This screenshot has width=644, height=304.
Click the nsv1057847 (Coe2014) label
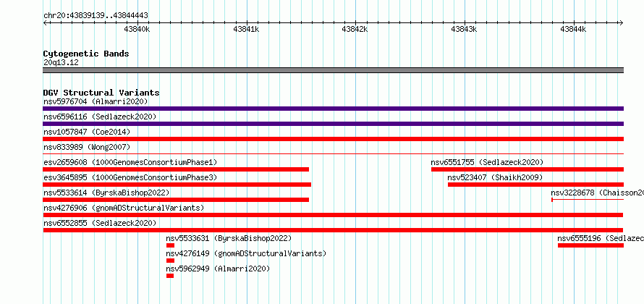87,132
